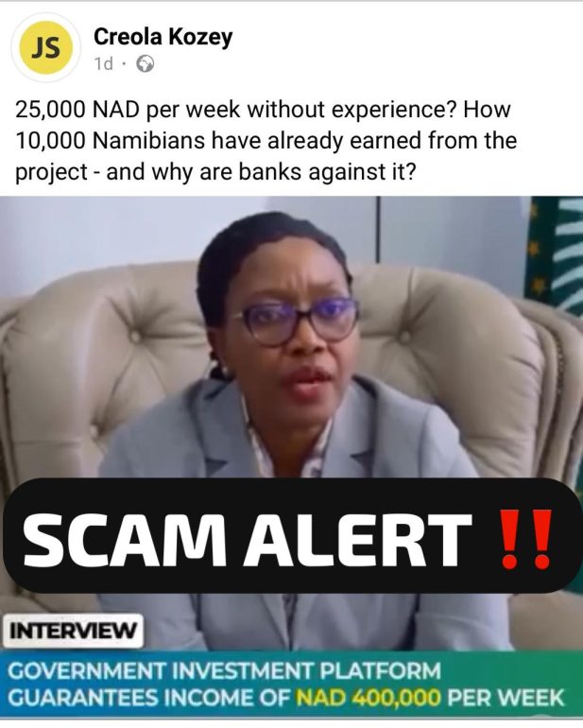Image resolution: width=583 pixels, height=728 pixels.
Task: Click the banks against it caption line
Action: point(214,172)
